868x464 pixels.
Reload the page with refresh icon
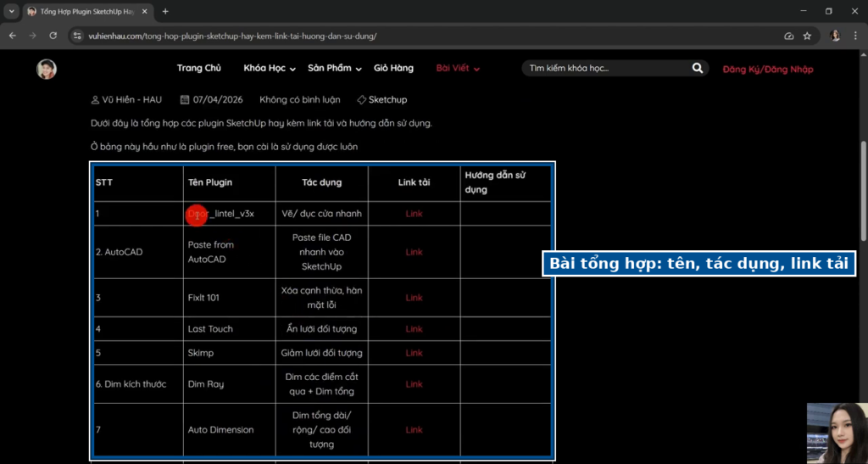53,36
